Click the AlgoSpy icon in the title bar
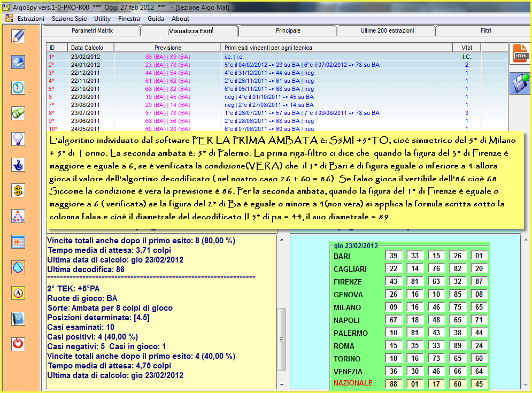The width and height of the screenshot is (532, 393). [6, 7]
